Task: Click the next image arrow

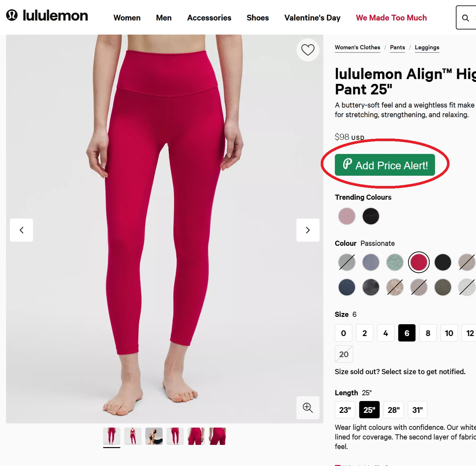Action: [x=308, y=230]
